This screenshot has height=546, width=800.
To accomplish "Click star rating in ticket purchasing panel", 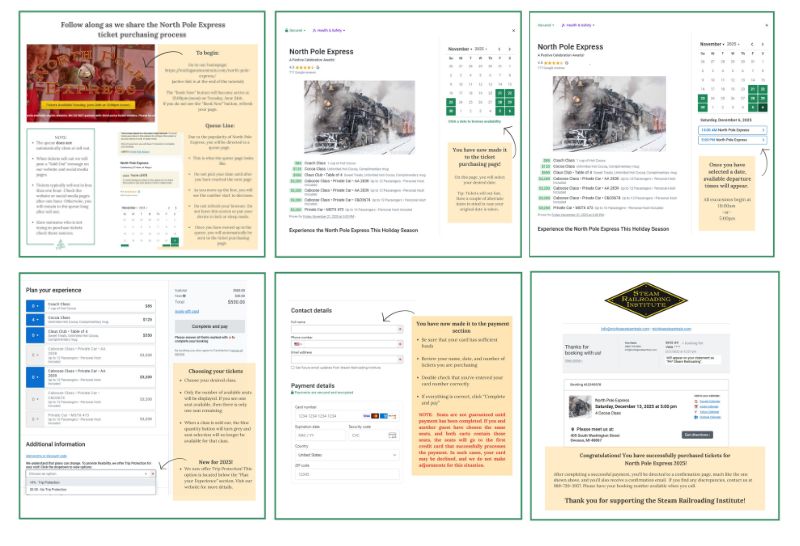I will (x=305, y=67).
